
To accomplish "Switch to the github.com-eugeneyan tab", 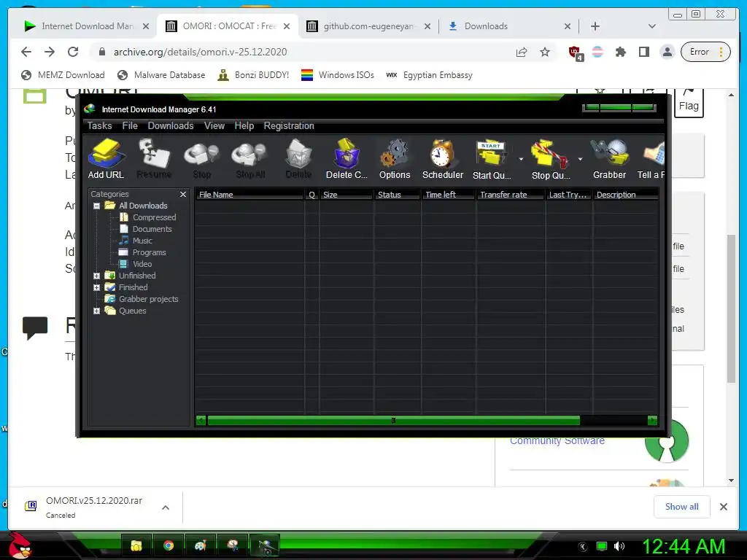I will (x=368, y=26).
